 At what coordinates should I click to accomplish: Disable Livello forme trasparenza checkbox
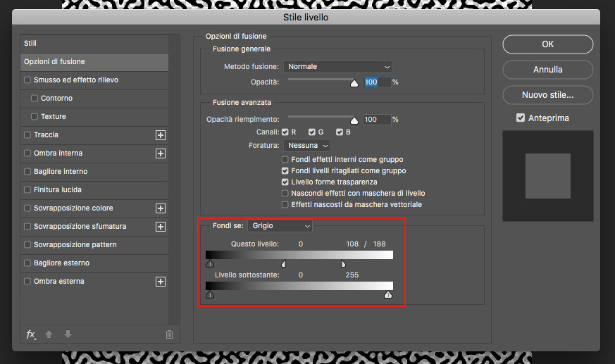[x=285, y=182]
